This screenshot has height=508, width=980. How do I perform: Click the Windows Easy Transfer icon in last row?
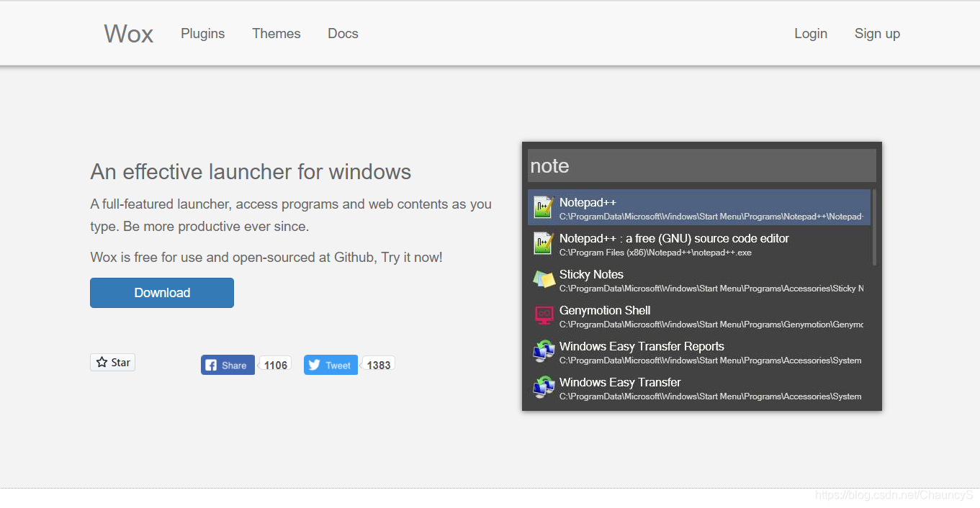[544, 387]
